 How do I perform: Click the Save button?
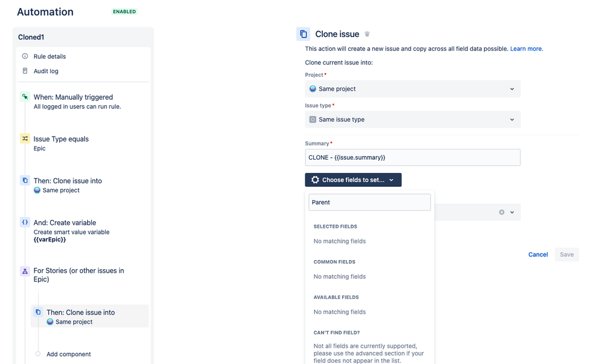tap(567, 255)
